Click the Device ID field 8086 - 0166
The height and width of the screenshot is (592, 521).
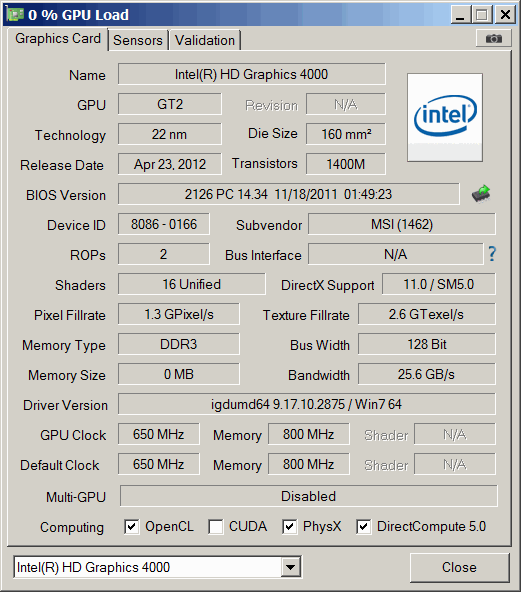pyautogui.click(x=163, y=224)
